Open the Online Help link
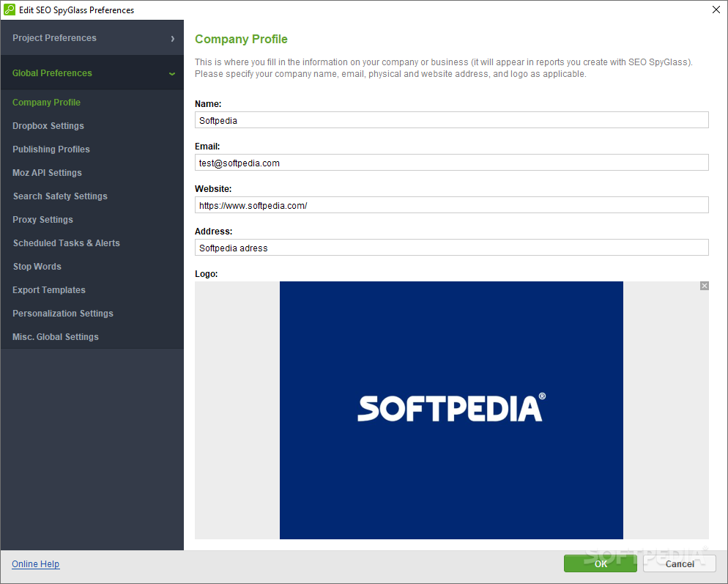This screenshot has width=728, height=584. point(36,564)
